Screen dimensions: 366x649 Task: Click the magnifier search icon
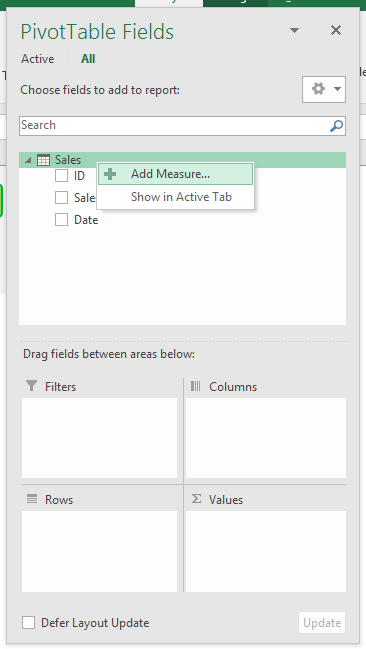pyautogui.click(x=336, y=126)
